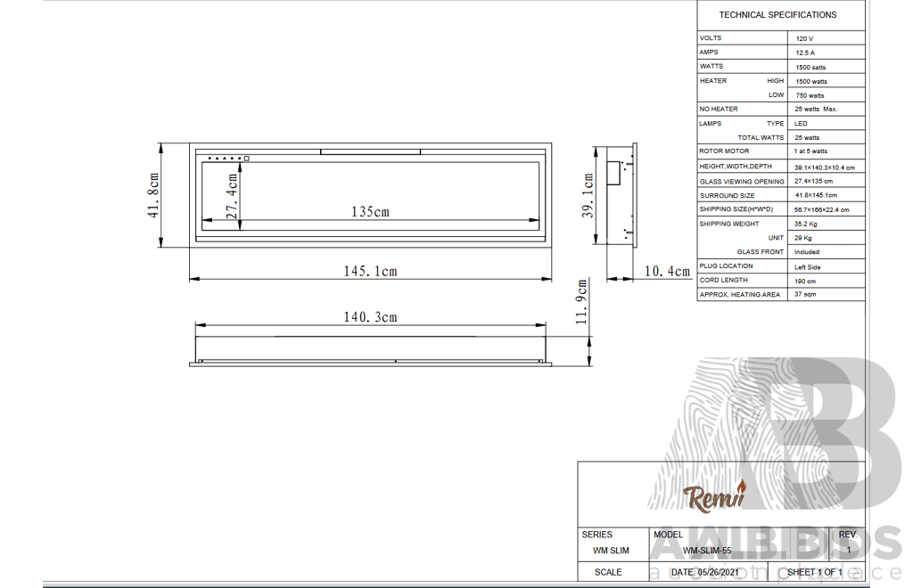Click the LED lamp type value

pyautogui.click(x=801, y=123)
